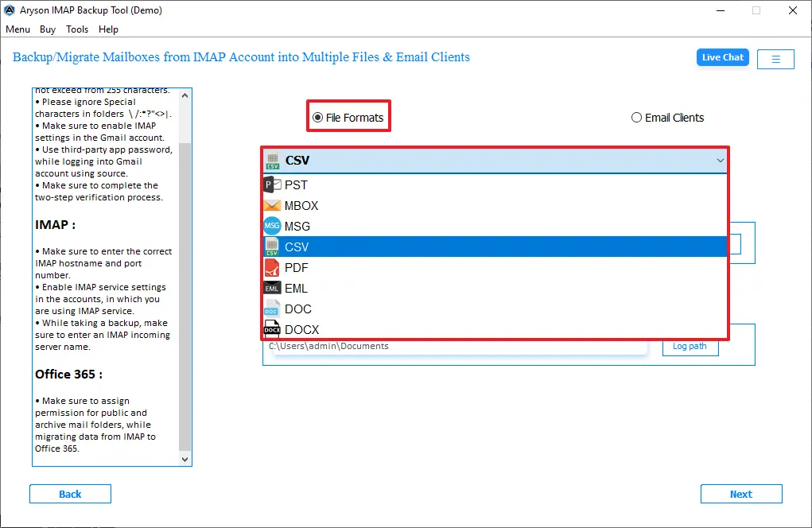Choose MSG from the format list
The width and height of the screenshot is (812, 528).
tap(495, 226)
